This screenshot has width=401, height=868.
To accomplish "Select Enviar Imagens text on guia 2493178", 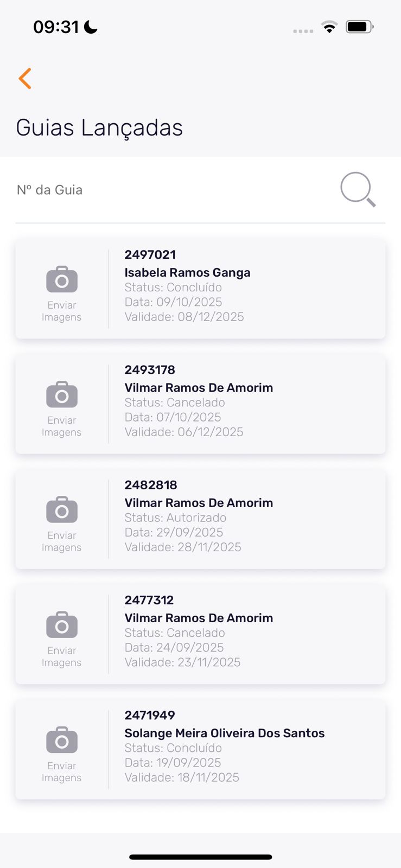I will [62, 426].
